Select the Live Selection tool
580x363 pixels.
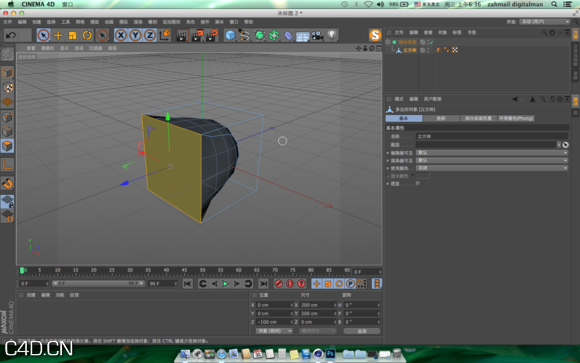click(x=44, y=36)
